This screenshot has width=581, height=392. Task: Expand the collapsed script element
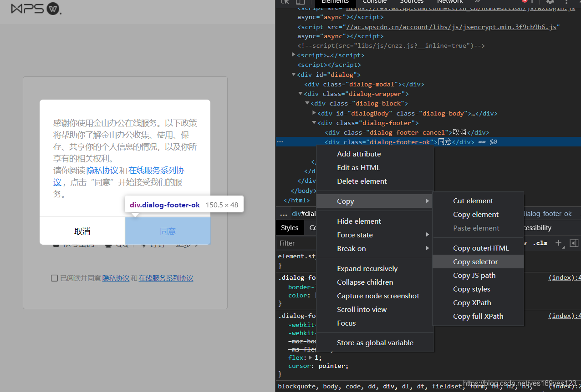(x=294, y=55)
